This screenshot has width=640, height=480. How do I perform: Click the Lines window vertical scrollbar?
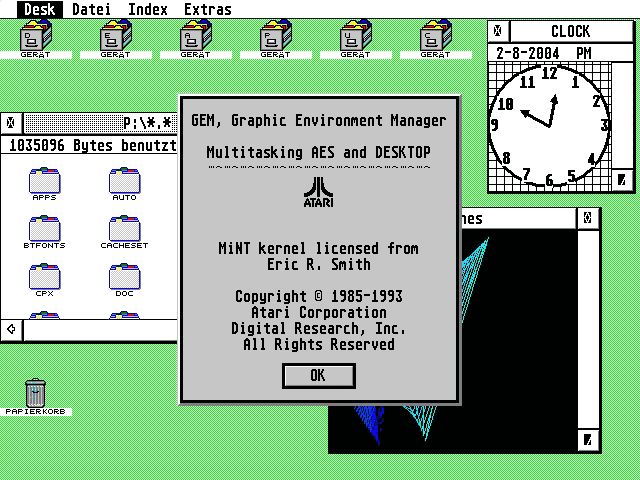point(588,329)
